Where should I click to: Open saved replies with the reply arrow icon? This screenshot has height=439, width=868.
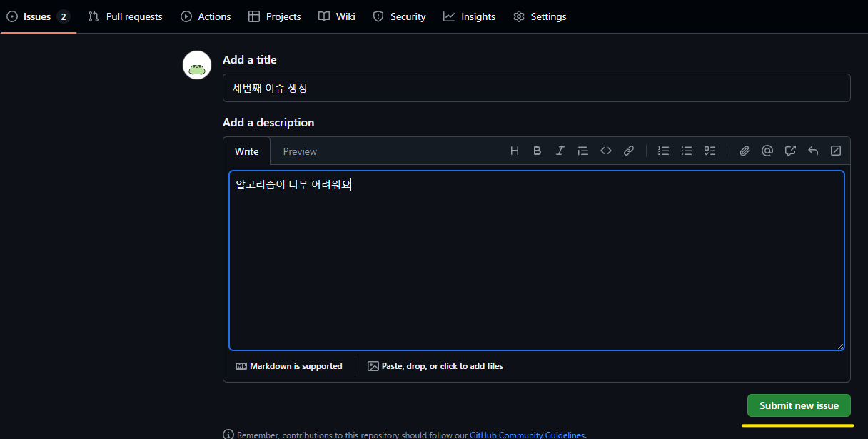(812, 151)
